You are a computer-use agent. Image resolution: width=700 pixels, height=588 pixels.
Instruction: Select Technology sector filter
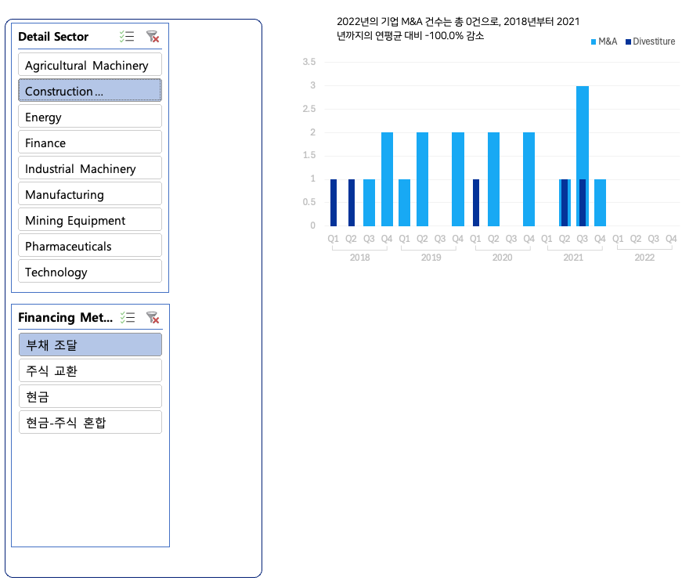click(90, 272)
